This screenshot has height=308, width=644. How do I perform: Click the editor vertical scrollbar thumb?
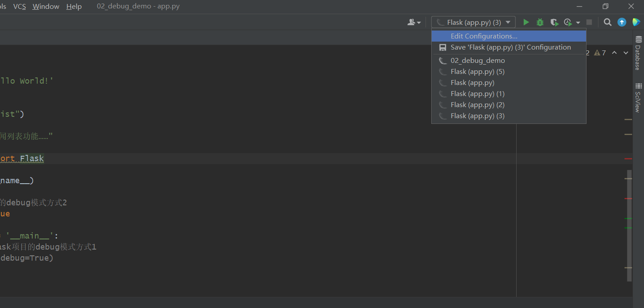[x=630, y=226]
